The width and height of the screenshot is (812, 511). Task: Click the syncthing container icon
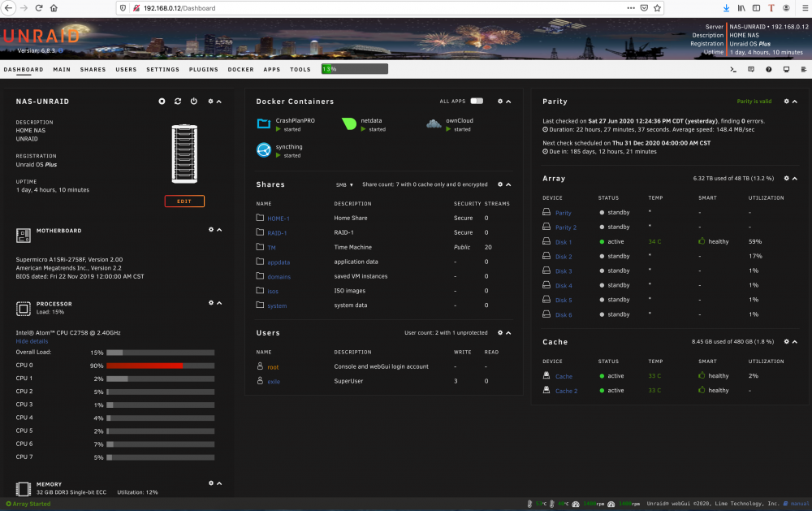pyautogui.click(x=264, y=149)
